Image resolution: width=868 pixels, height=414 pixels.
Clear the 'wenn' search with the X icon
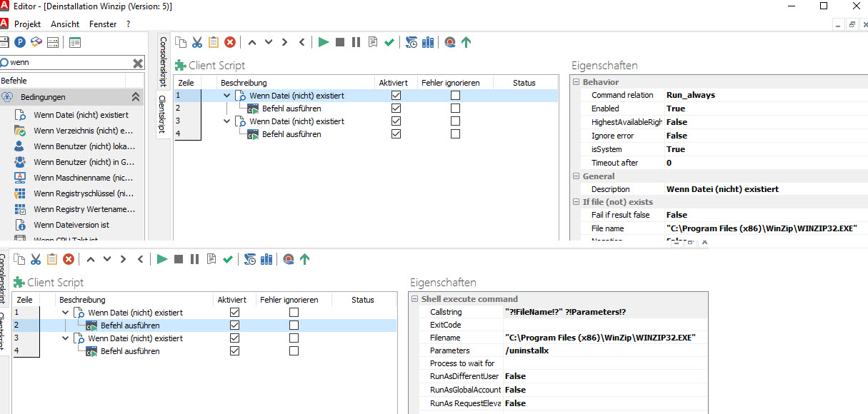138,64
